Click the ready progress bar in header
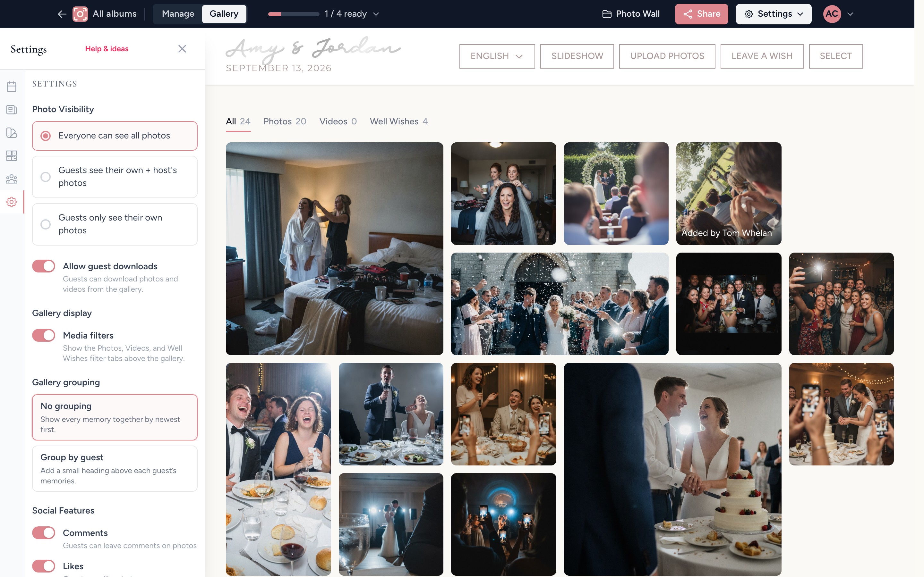This screenshot has width=924, height=577. tap(293, 14)
